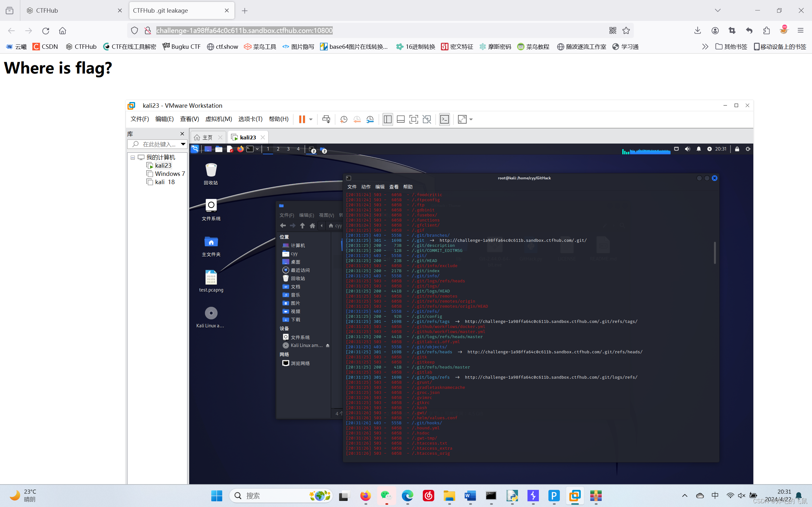Screen dimensions: 812x507
Task: Collapse the 我的计算机 tree node
Action: click(133, 157)
